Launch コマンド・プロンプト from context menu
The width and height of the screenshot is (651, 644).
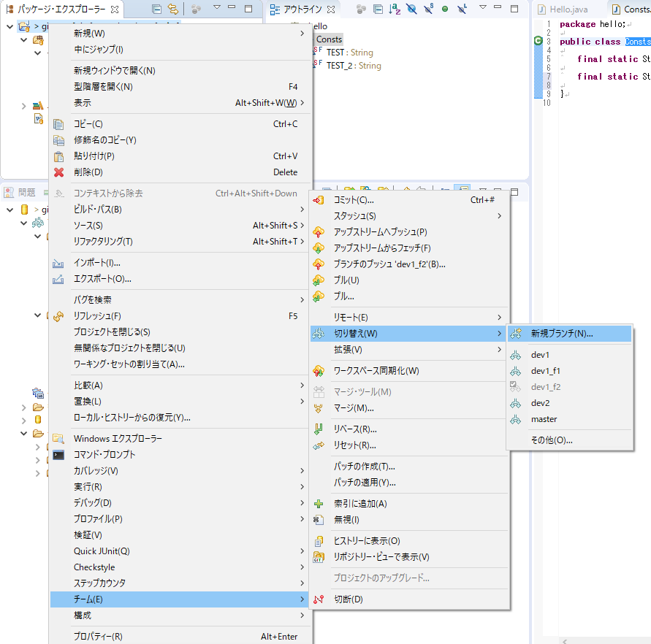pyautogui.click(x=180, y=455)
